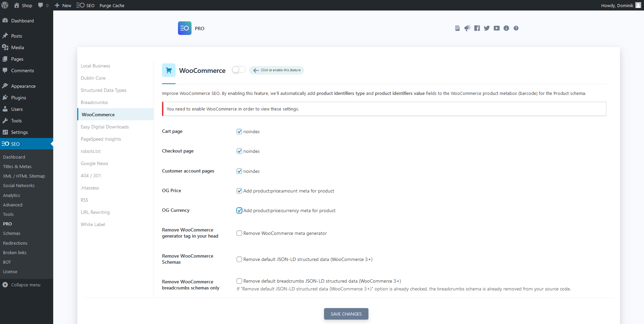Click the New plus icon in admin bar

(x=57, y=5)
